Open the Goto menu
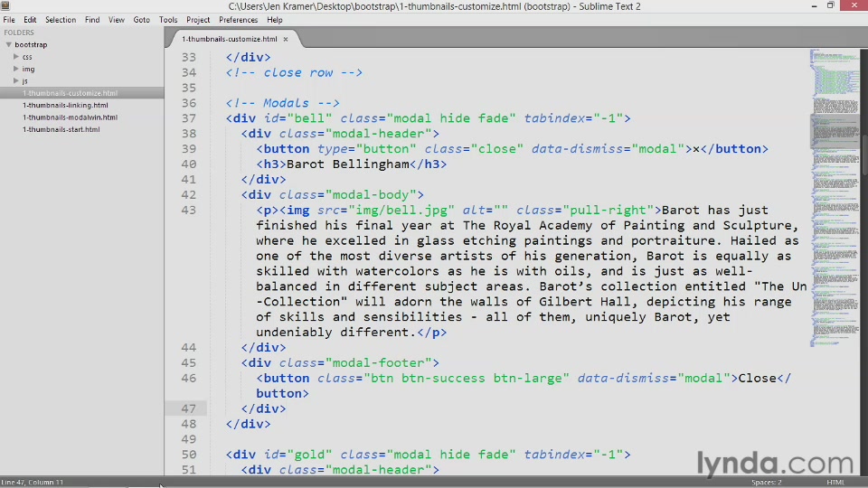This screenshot has width=868, height=488. (x=141, y=20)
